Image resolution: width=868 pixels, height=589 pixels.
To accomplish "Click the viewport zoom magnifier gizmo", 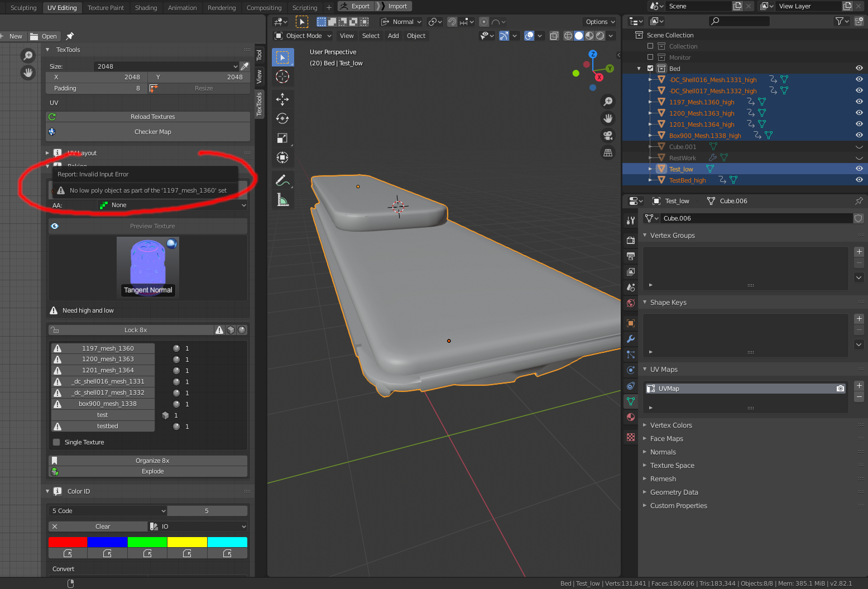I will [x=608, y=101].
